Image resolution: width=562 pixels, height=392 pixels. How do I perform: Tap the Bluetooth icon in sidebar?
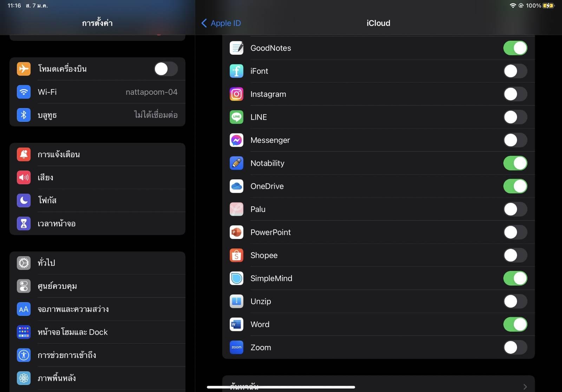click(x=24, y=115)
